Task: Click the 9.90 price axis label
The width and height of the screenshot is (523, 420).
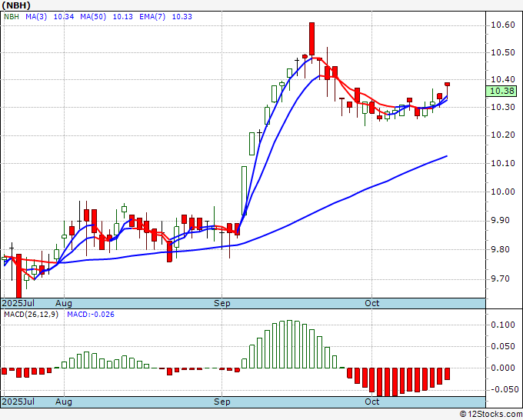Action: pos(500,220)
